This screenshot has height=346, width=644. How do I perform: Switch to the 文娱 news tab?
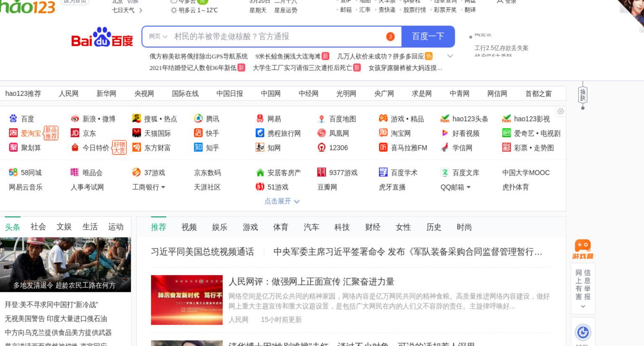(64, 227)
